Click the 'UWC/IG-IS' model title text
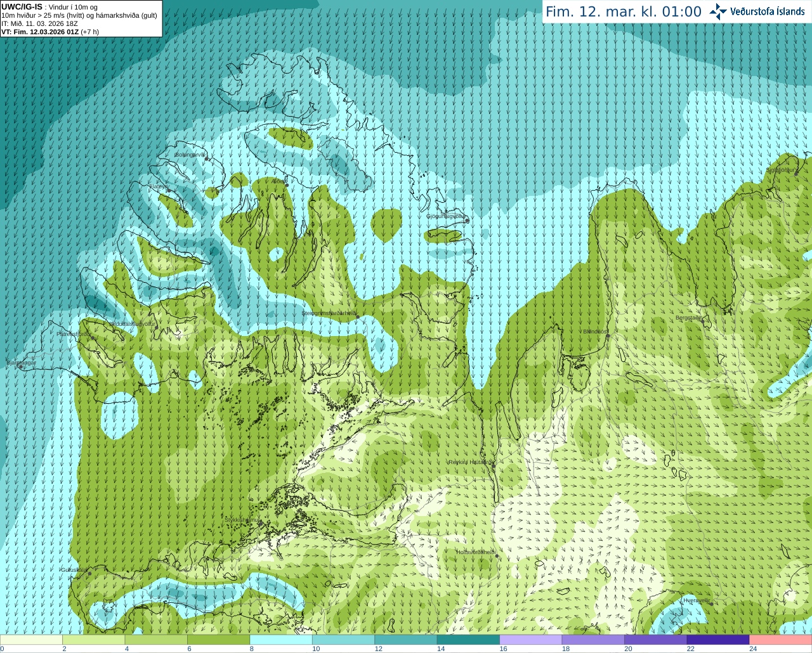 (x=22, y=6)
